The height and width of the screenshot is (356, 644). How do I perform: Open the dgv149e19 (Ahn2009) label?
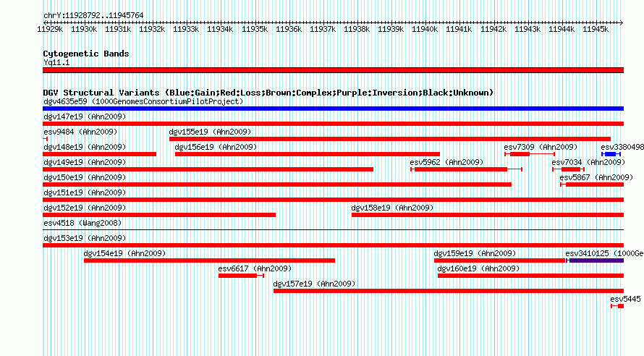tap(85, 162)
